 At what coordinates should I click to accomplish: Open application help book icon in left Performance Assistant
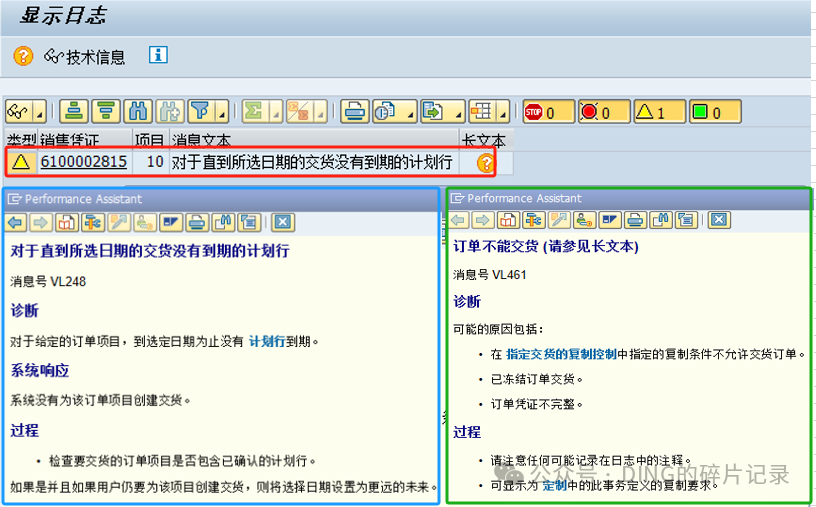[67, 223]
